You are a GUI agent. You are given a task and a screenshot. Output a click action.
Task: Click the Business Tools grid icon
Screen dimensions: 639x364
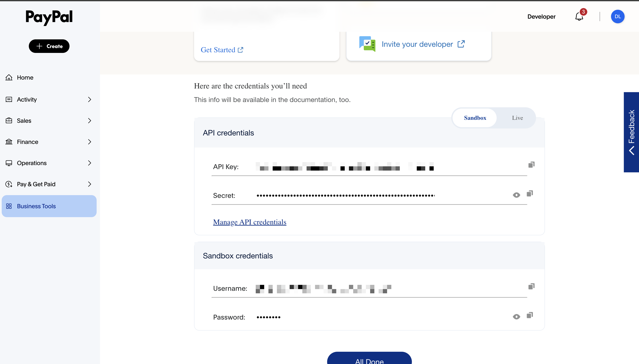tap(9, 206)
